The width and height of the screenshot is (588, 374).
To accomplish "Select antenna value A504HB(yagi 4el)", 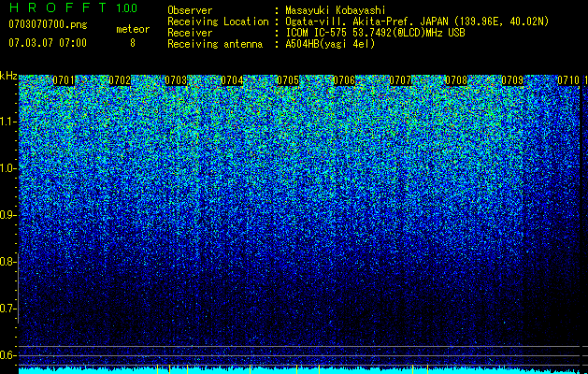I will click(x=330, y=44).
